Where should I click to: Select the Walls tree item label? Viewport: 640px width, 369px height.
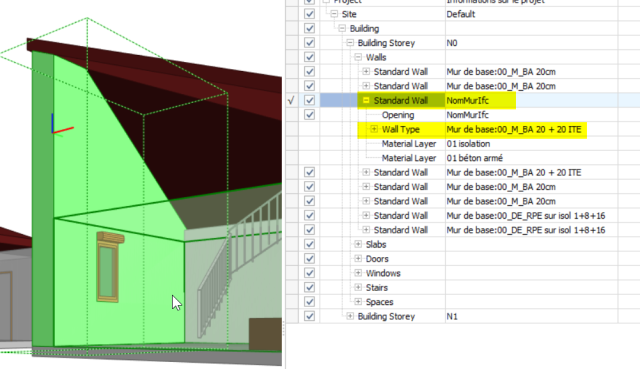[376, 57]
